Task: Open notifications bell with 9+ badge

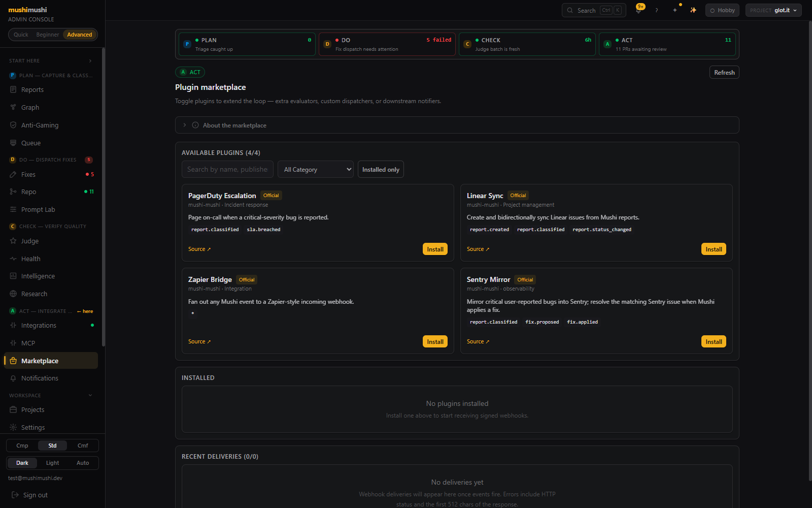Action: [x=639, y=10]
